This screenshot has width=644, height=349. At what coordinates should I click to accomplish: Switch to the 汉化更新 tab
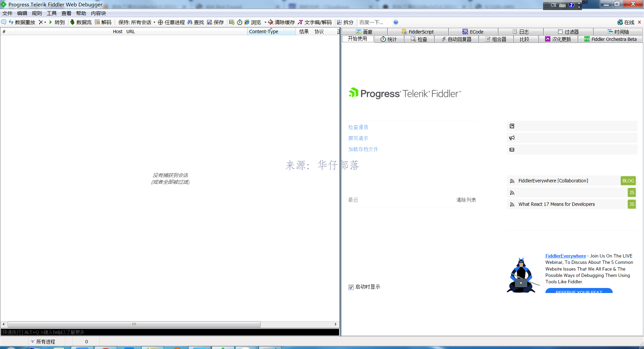(558, 39)
